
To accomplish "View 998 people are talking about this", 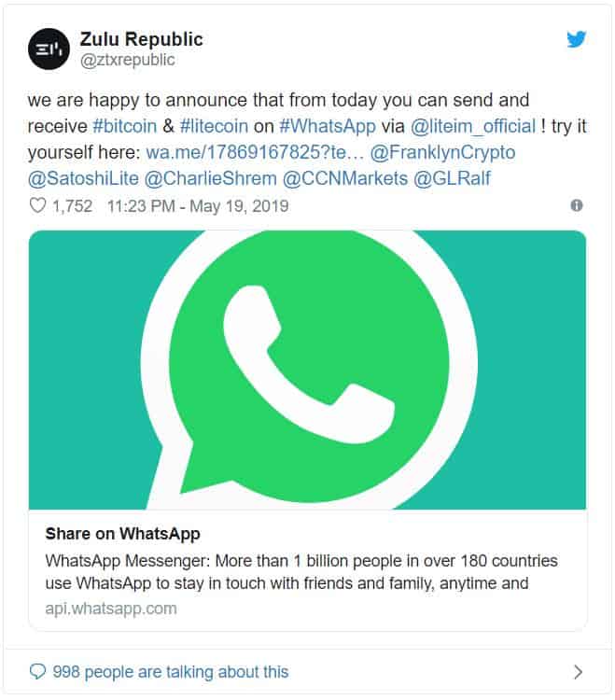I will [171, 672].
